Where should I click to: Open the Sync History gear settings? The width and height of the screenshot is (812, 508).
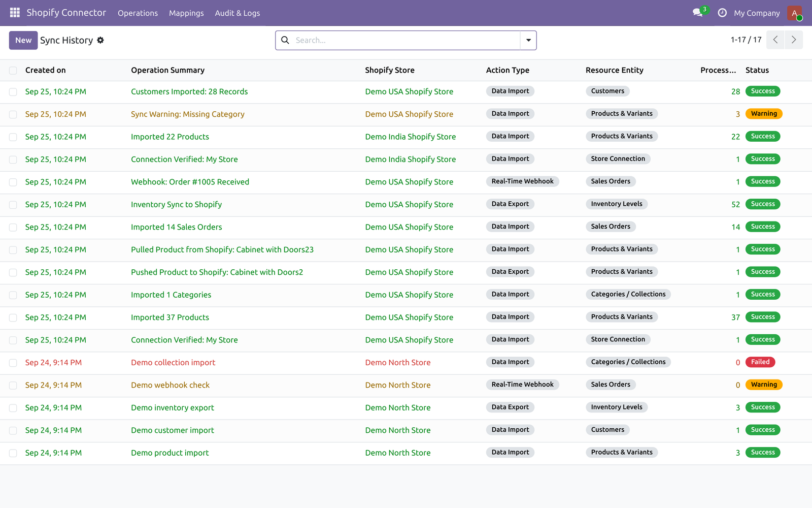coord(100,40)
